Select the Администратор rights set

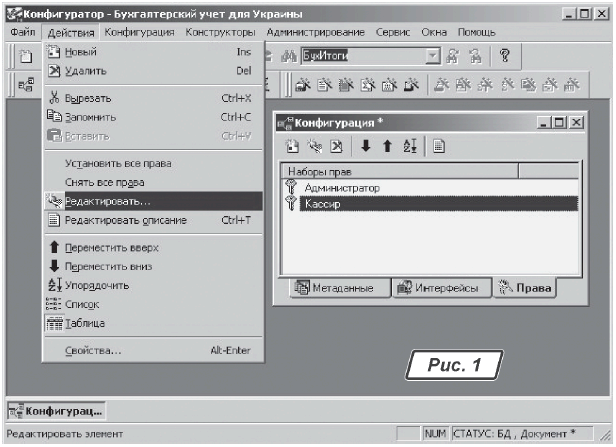pos(342,187)
